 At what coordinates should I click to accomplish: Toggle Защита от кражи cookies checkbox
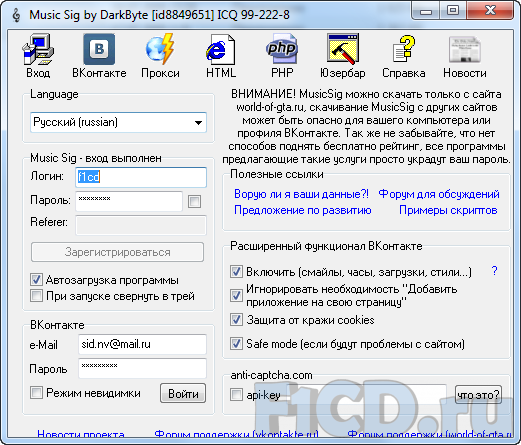(236, 320)
